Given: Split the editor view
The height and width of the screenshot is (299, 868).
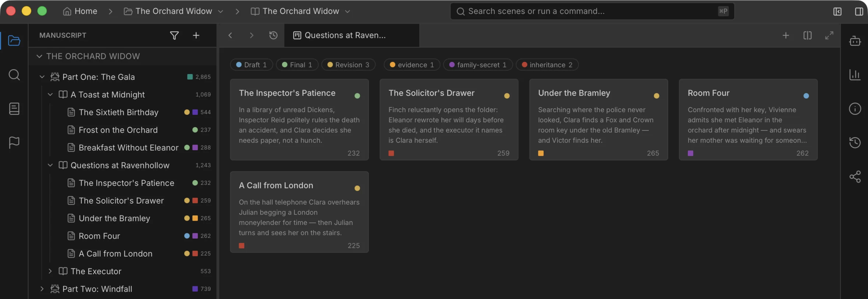Looking at the screenshot, I should pos(807,35).
